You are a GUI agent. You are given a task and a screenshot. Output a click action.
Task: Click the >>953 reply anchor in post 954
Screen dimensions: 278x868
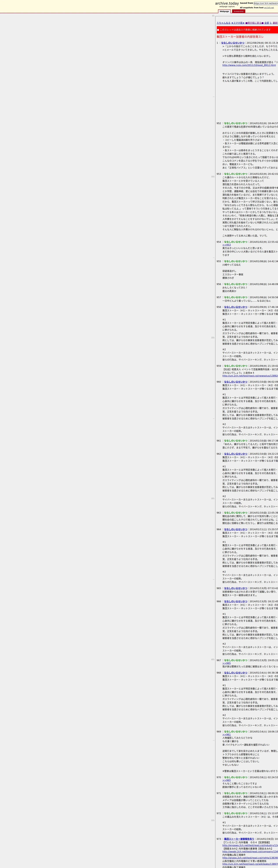click(226, 245)
